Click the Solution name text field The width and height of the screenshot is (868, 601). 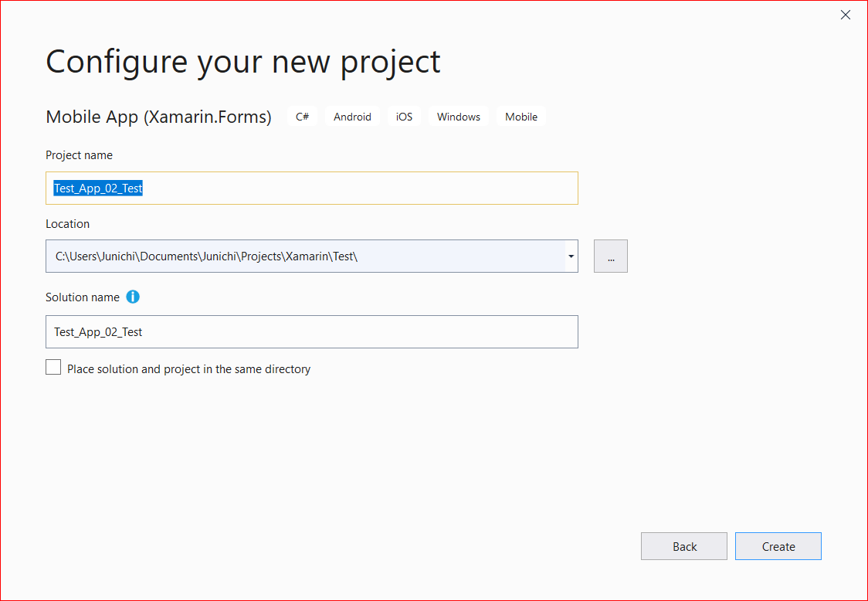(309, 331)
